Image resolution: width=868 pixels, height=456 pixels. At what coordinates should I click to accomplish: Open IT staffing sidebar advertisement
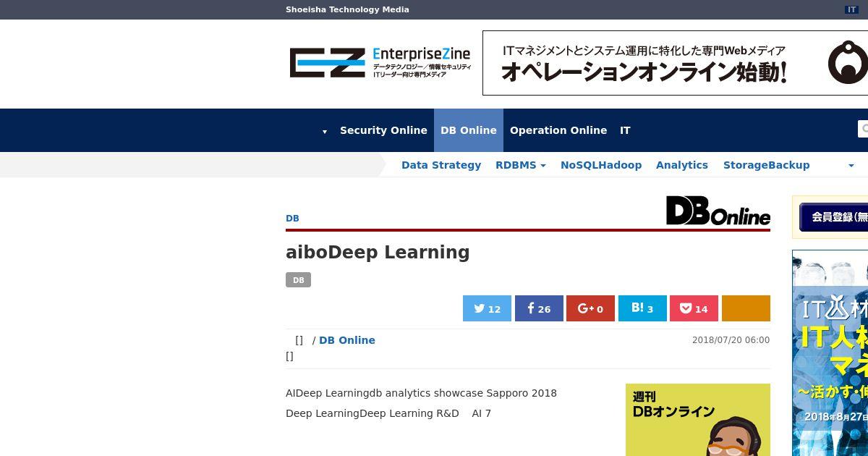tap(830, 353)
